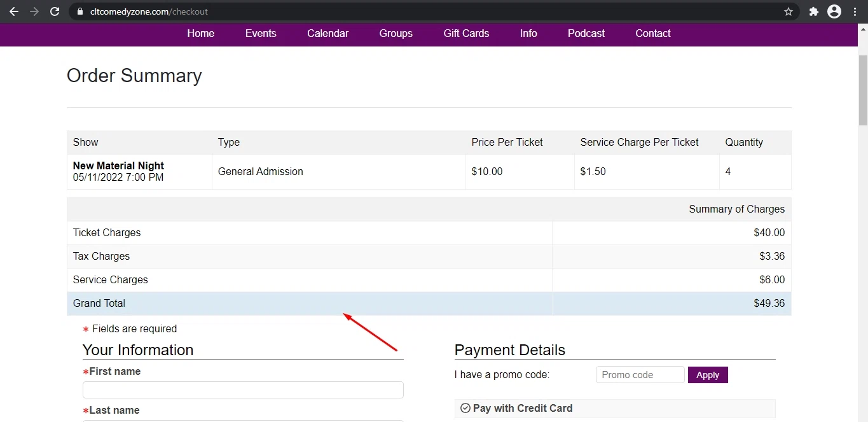Click the Summary of Charges header
This screenshot has height=422, width=868.
(737, 209)
